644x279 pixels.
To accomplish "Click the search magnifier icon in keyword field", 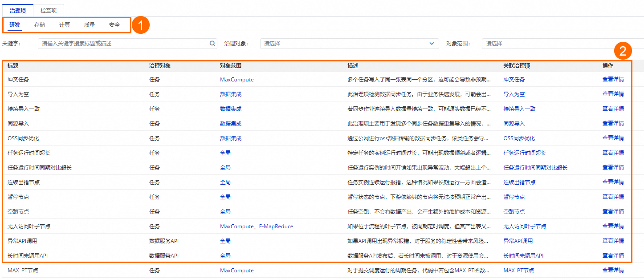I will coord(212,44).
